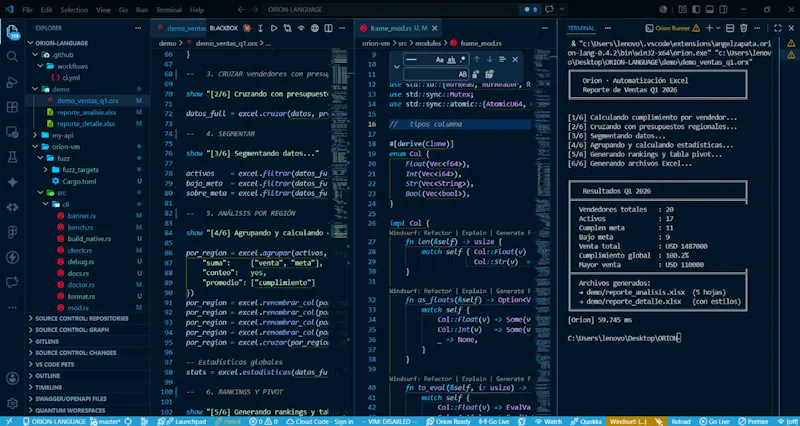Collapse the replace toggle chevron in find widget
Image resolution: width=800 pixels, height=426 pixels.
click(396, 67)
